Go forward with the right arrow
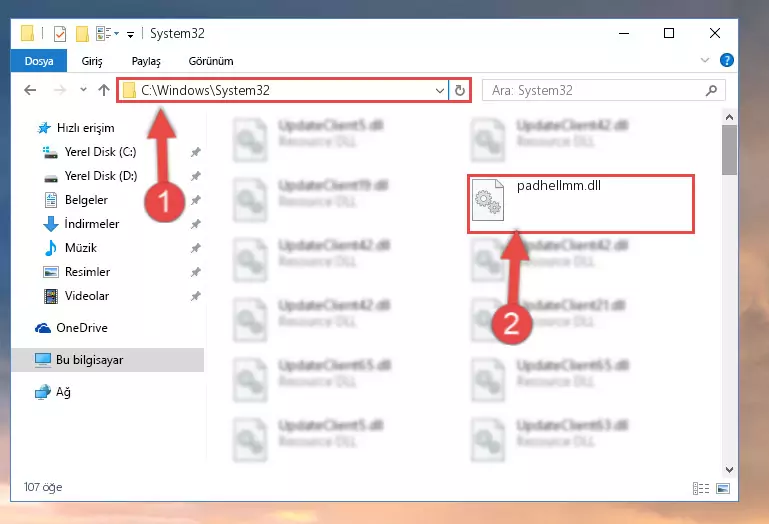Screen dimensions: 769x524 pyautogui.click(x=59, y=90)
